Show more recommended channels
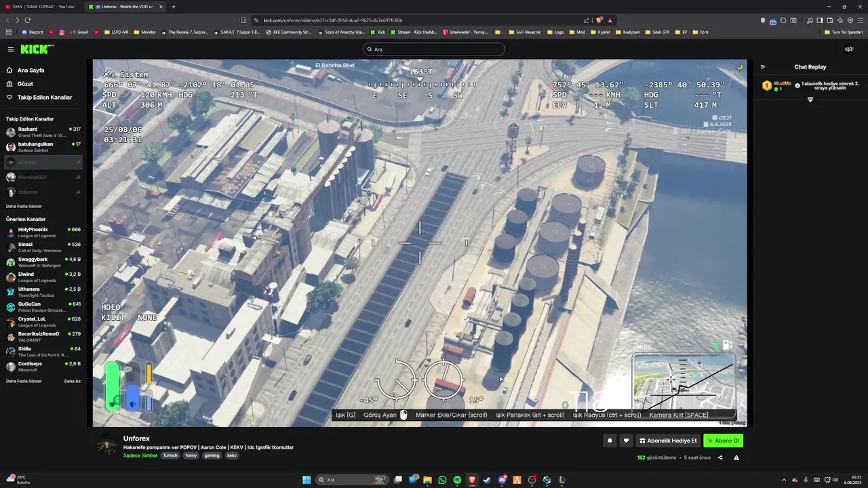 coord(24,381)
